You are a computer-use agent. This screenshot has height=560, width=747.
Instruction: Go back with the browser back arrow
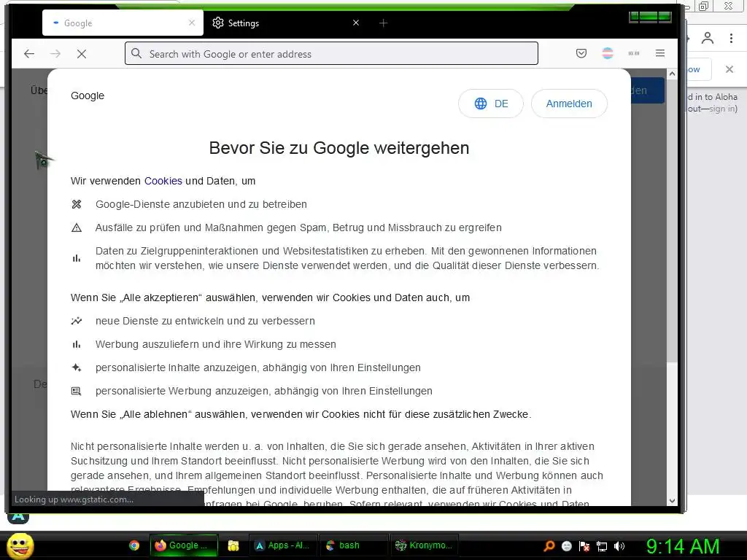click(x=29, y=54)
